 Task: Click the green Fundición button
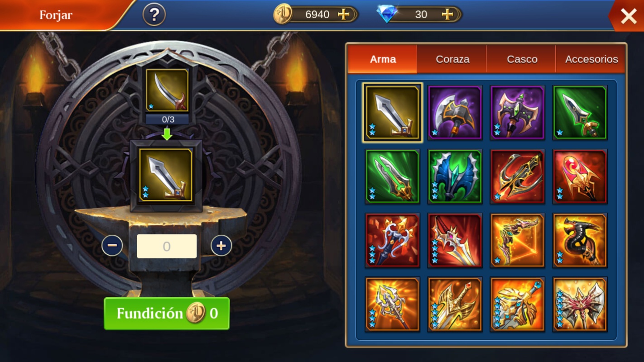click(x=167, y=314)
